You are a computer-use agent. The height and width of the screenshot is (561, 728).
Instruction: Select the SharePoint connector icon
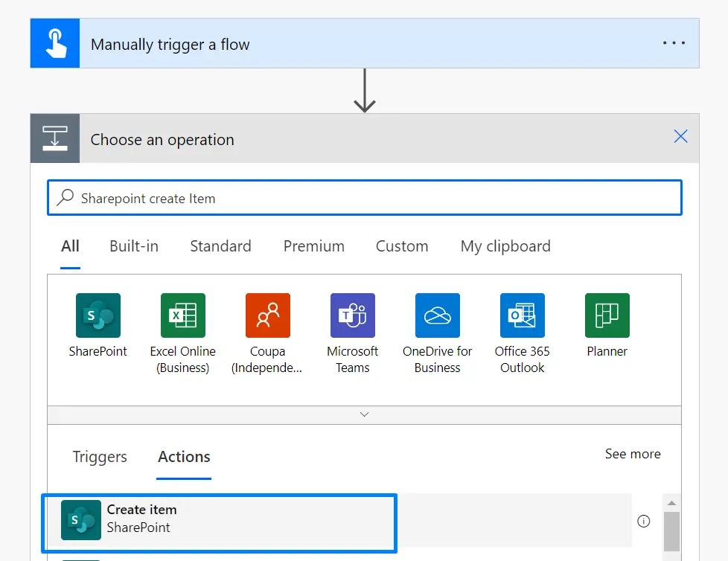coord(98,315)
